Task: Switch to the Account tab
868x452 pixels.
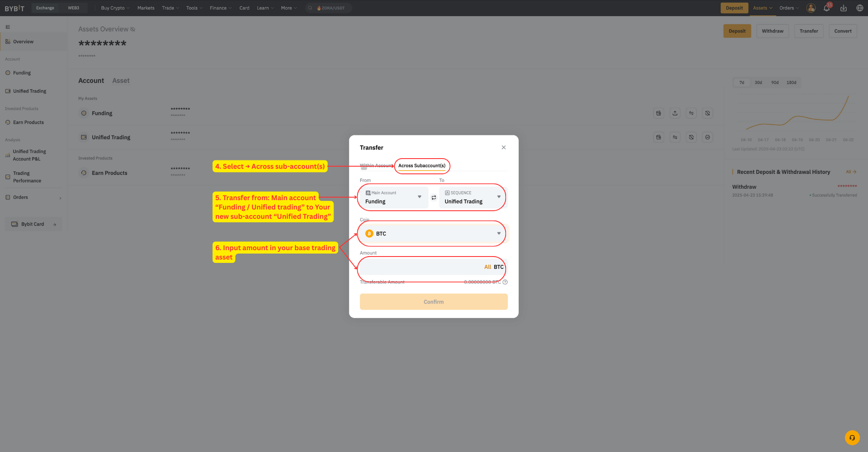Action: [x=91, y=81]
